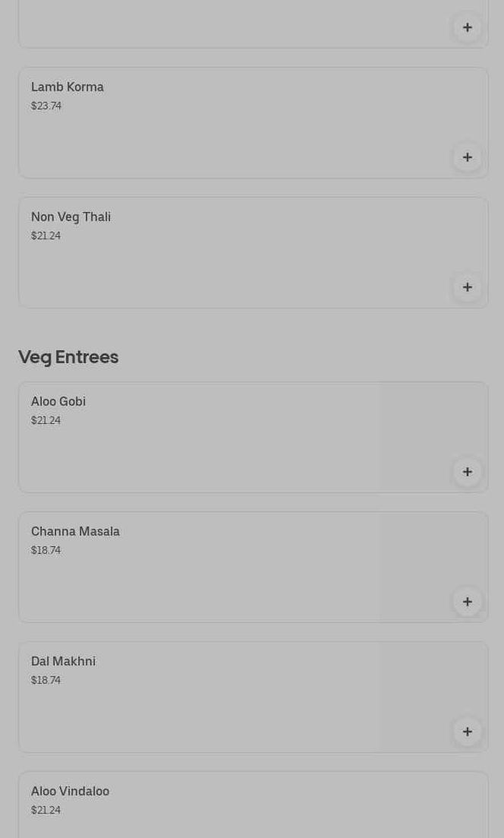Viewport: 504px width, 838px height.
Task: Open Channa Masala item name
Action: pyautogui.click(x=75, y=531)
